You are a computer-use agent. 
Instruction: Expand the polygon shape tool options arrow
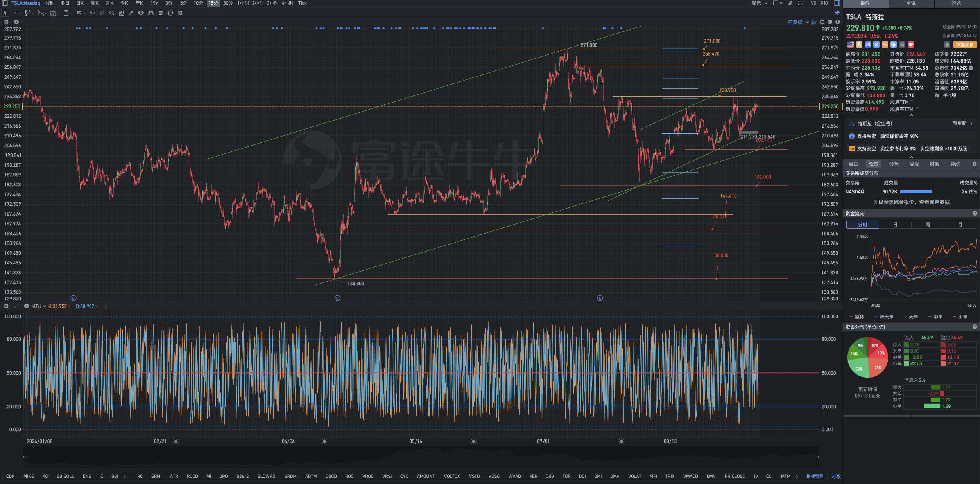click(33, 13)
